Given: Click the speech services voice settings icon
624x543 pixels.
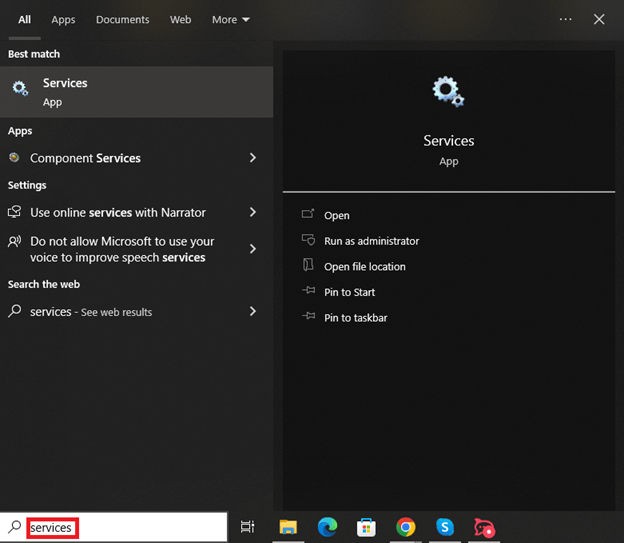Looking at the screenshot, I should (x=14, y=241).
